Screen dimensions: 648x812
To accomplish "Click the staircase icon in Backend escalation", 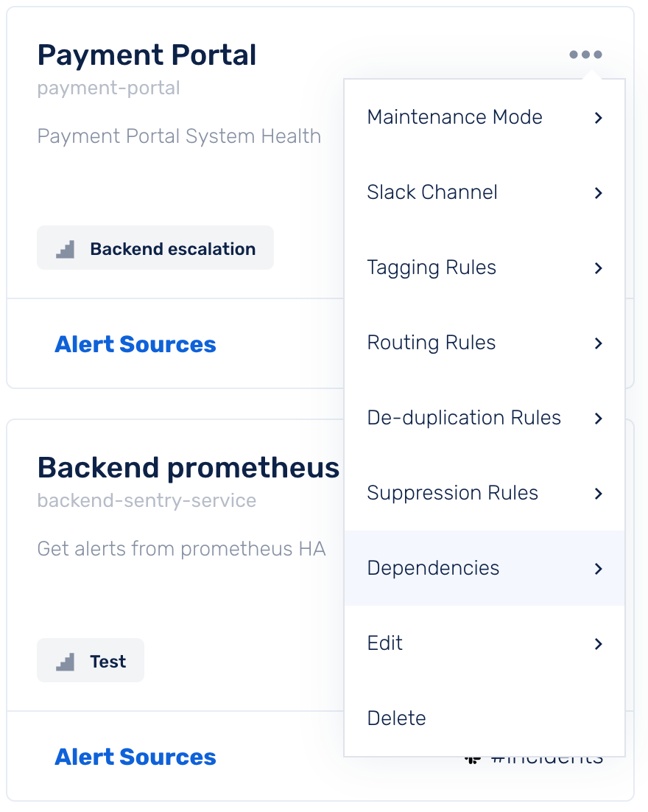I will click(x=66, y=249).
